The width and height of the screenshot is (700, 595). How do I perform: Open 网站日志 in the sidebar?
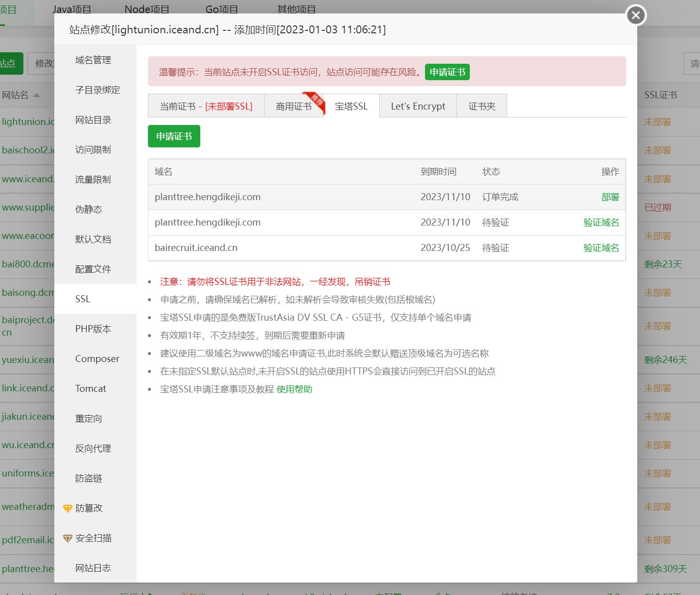(93, 568)
